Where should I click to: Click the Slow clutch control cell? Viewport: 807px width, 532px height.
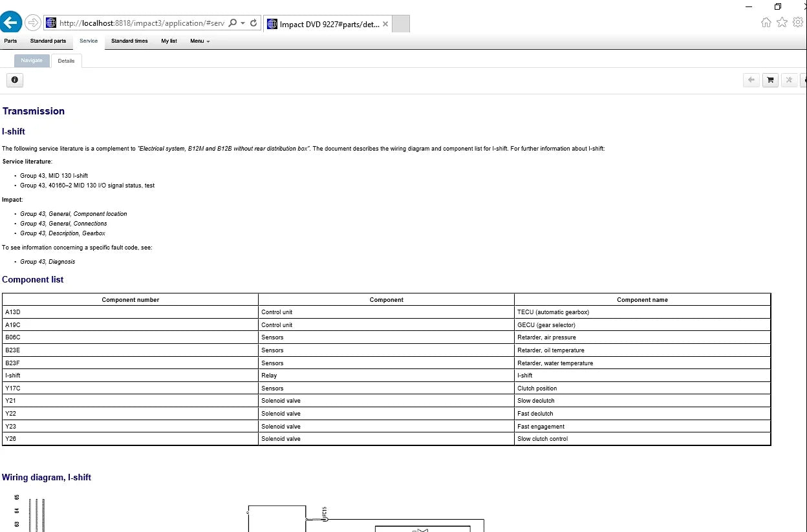(642, 439)
